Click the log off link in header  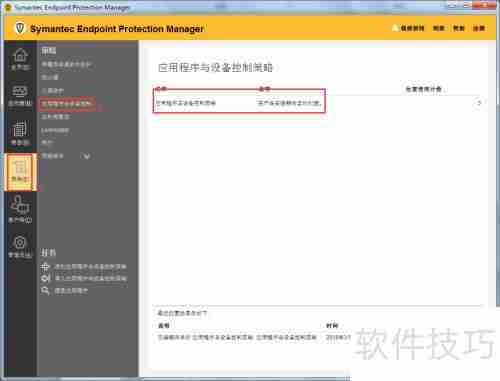(x=479, y=28)
